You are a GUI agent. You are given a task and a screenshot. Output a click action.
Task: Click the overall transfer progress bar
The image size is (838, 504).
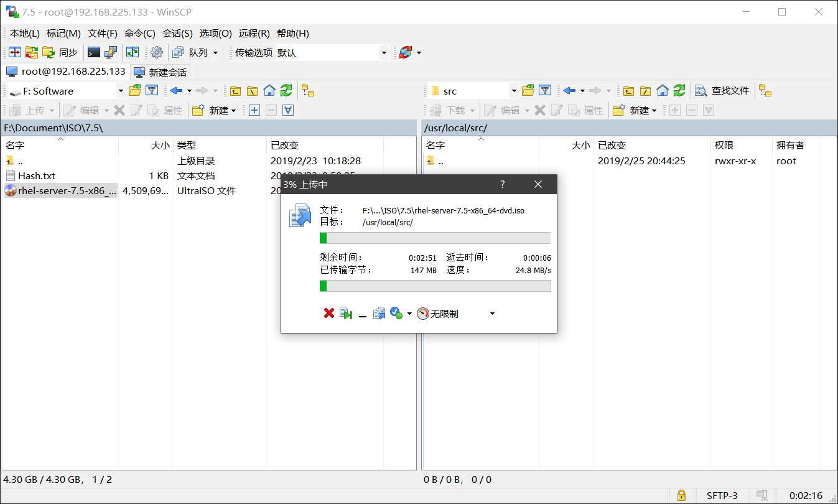coord(435,286)
